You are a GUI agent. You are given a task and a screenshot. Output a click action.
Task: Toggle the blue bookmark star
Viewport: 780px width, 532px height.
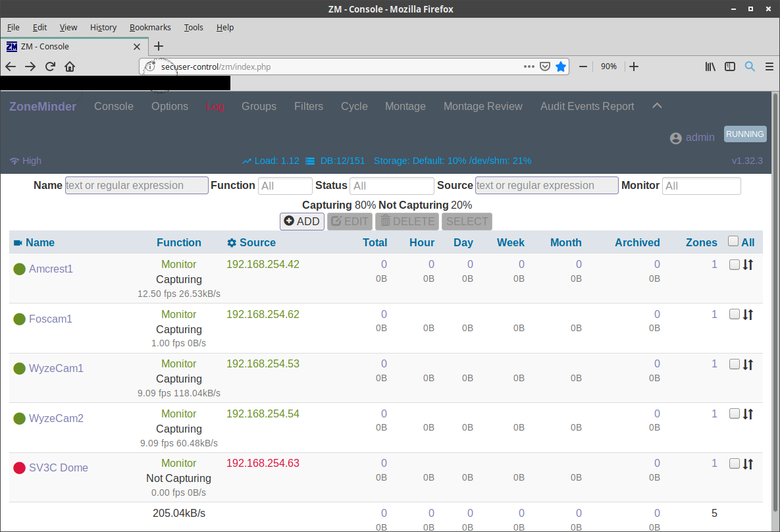[x=561, y=66]
